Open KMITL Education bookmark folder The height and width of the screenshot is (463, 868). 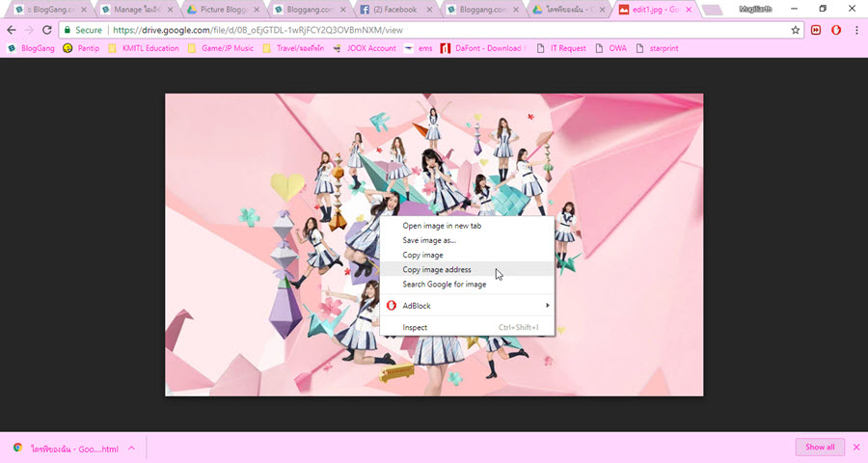[144, 48]
